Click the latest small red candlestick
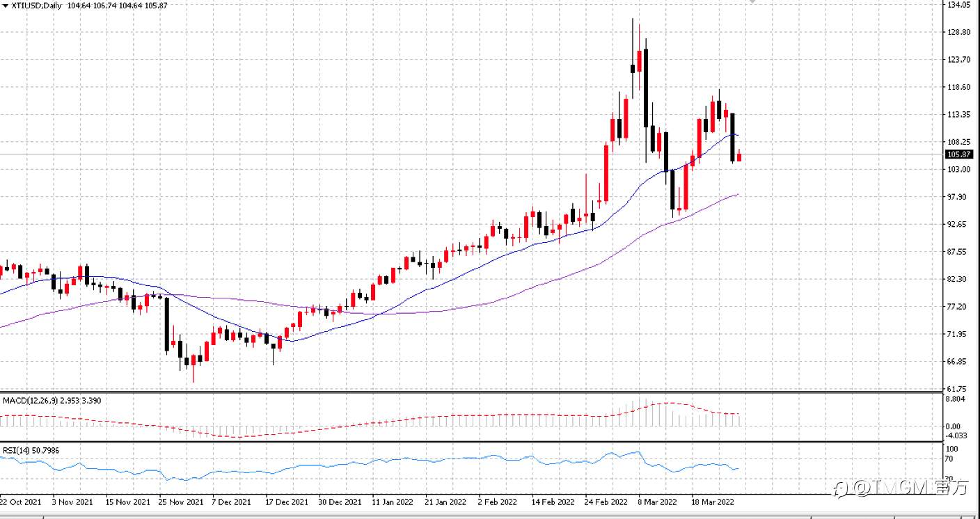Viewport: 980px width, 519px height. (x=739, y=157)
